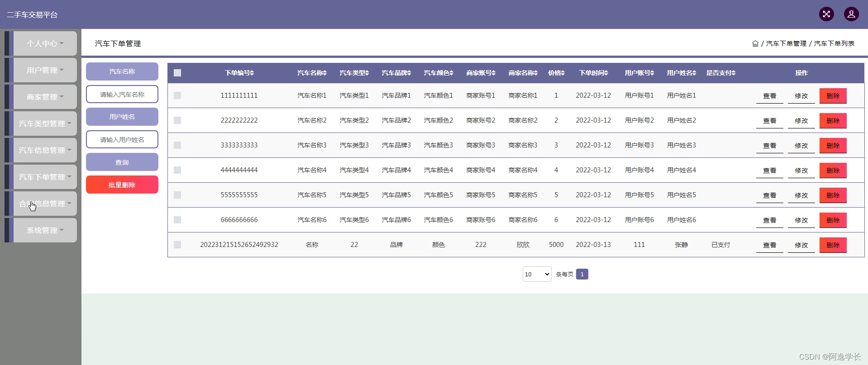The height and width of the screenshot is (365, 868).
Task: Expand the 汽车类型管理 sidebar menu
Action: (x=45, y=123)
